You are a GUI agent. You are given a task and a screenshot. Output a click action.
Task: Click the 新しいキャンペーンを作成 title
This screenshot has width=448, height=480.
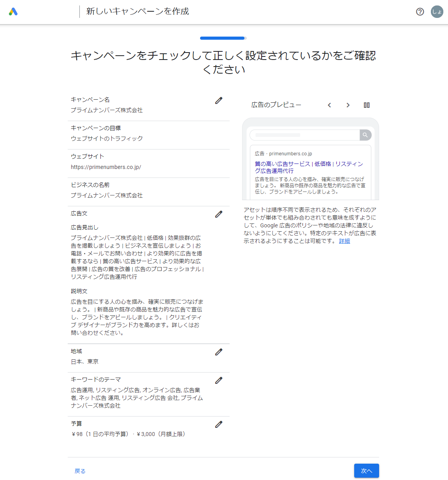138,11
